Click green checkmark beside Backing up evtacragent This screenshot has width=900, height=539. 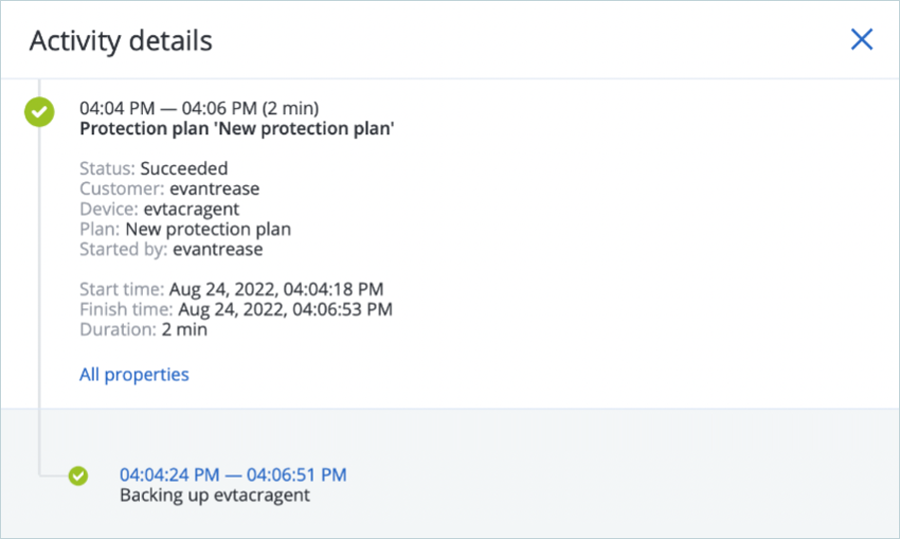[x=79, y=476]
